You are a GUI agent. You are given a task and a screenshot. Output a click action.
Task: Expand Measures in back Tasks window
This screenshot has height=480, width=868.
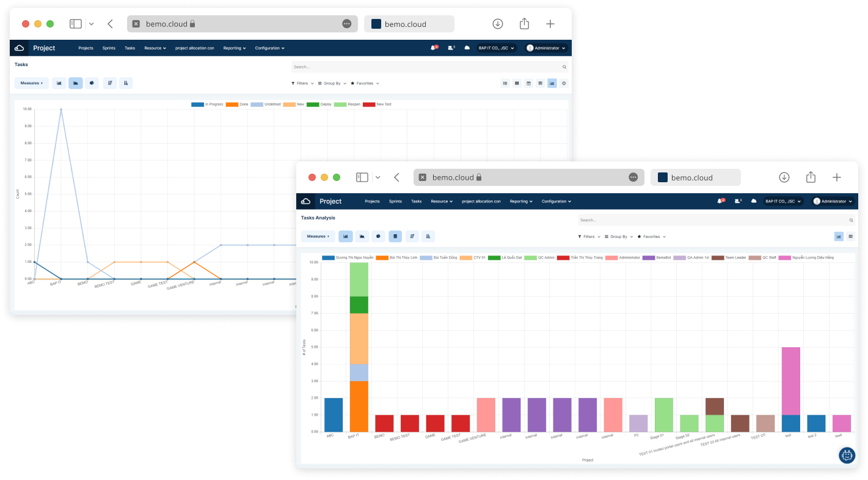coord(32,83)
